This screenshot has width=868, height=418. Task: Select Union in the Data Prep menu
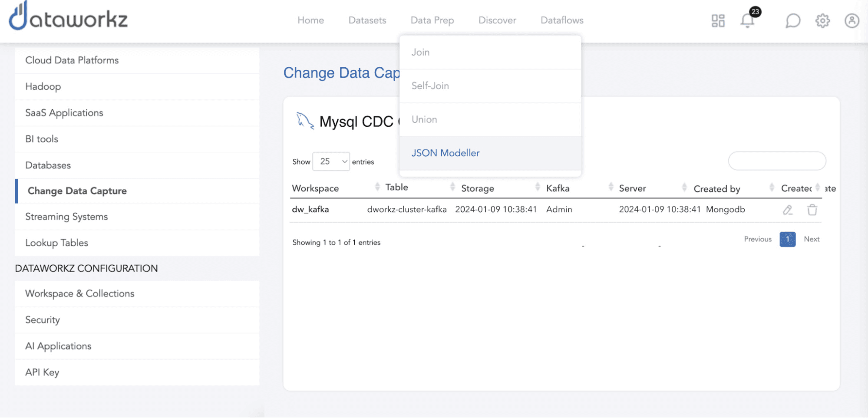tap(424, 119)
